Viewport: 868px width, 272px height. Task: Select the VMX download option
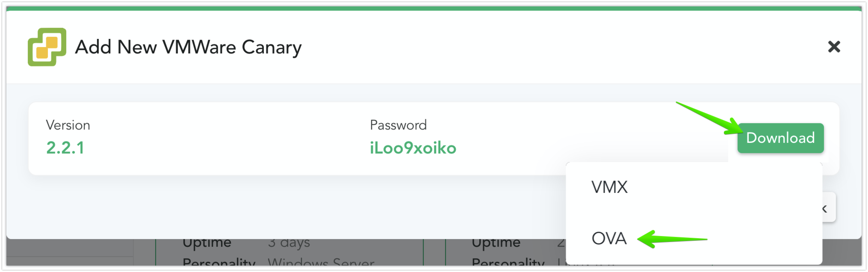click(610, 187)
